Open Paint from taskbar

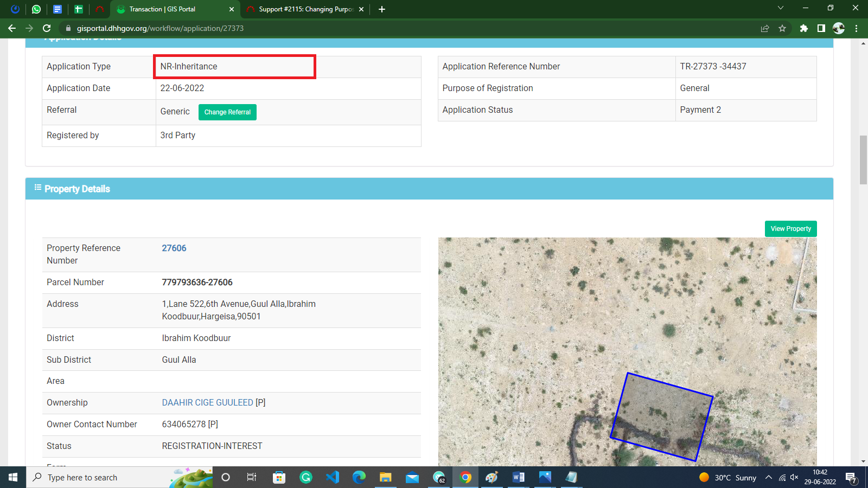(492, 477)
